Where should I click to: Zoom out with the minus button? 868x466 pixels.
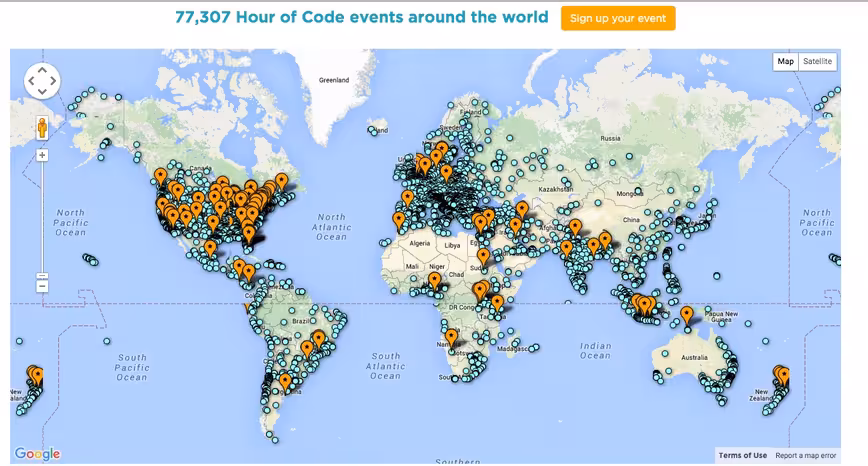point(42,286)
